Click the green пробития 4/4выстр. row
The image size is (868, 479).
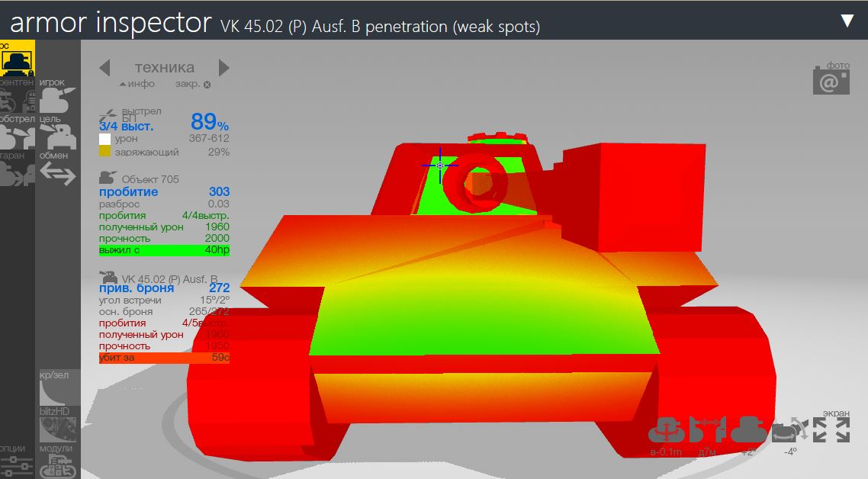(x=165, y=215)
